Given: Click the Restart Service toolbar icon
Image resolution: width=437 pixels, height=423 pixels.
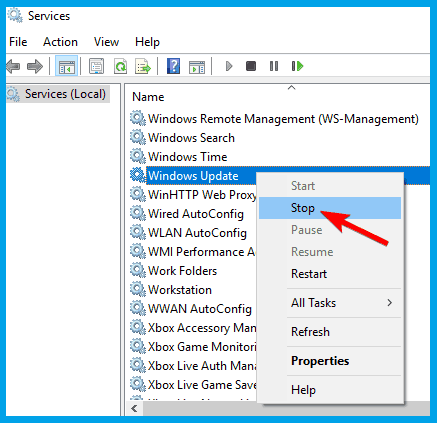Looking at the screenshot, I should pos(297,66).
